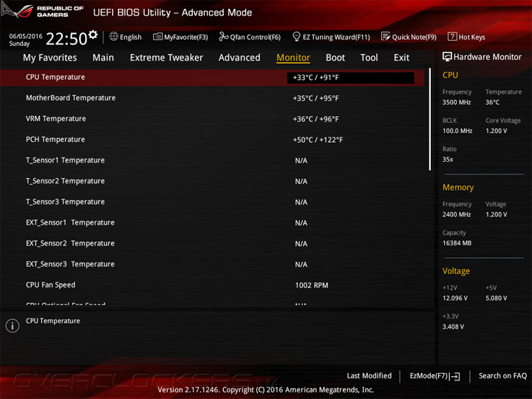Image resolution: width=532 pixels, height=399 pixels.
Task: Select the Monitor tab
Action: pyautogui.click(x=293, y=58)
